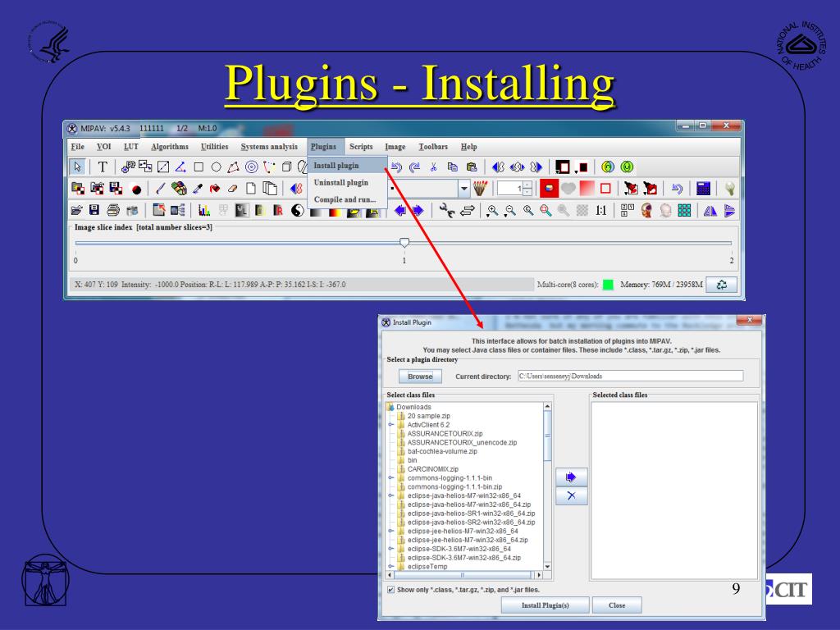Open the File menu
Image resolution: width=840 pixels, height=630 pixels.
click(78, 147)
